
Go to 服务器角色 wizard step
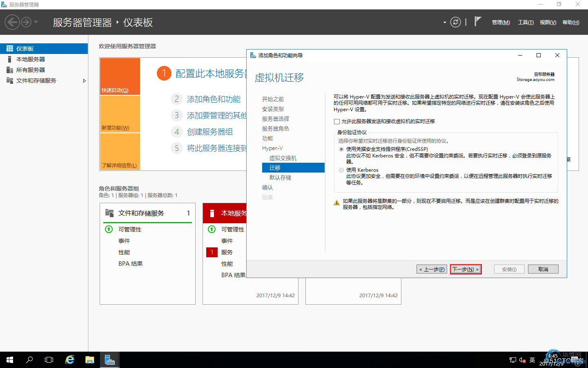click(x=276, y=129)
